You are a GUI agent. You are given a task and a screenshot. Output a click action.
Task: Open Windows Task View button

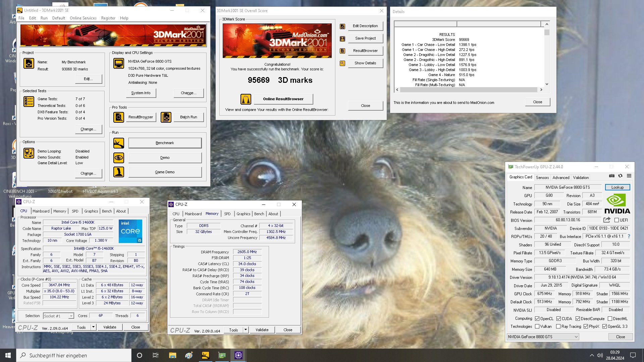[156, 355]
